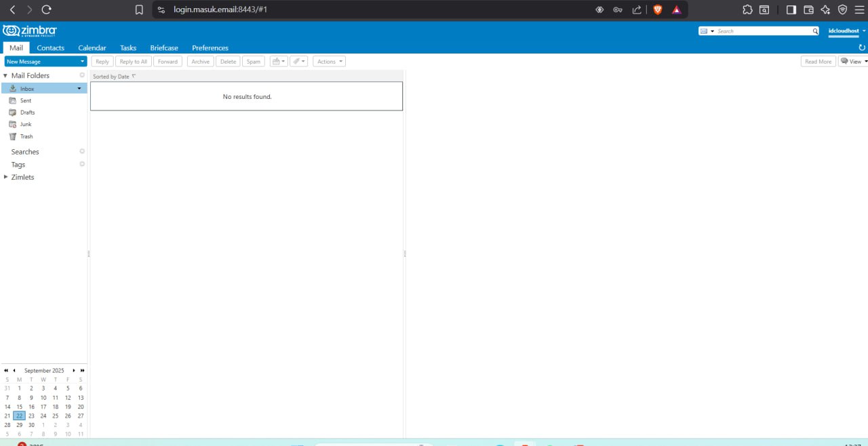Open the Preferences tab
Screen dimensions: 868x446
(x=210, y=47)
